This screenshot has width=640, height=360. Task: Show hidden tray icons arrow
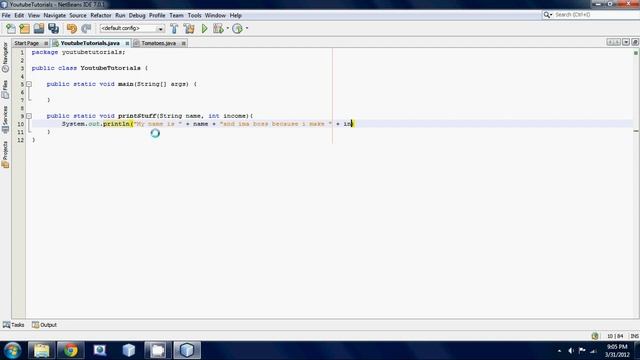tap(559, 351)
